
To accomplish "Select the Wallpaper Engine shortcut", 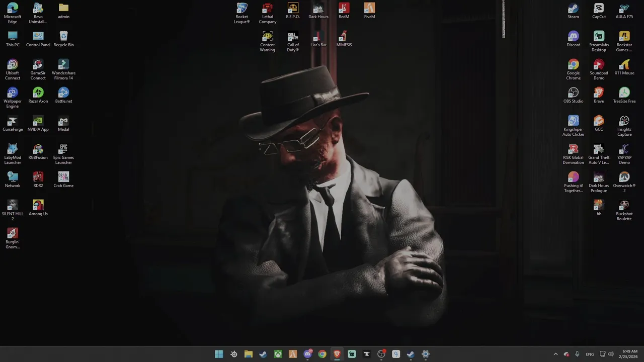I will tap(13, 98).
